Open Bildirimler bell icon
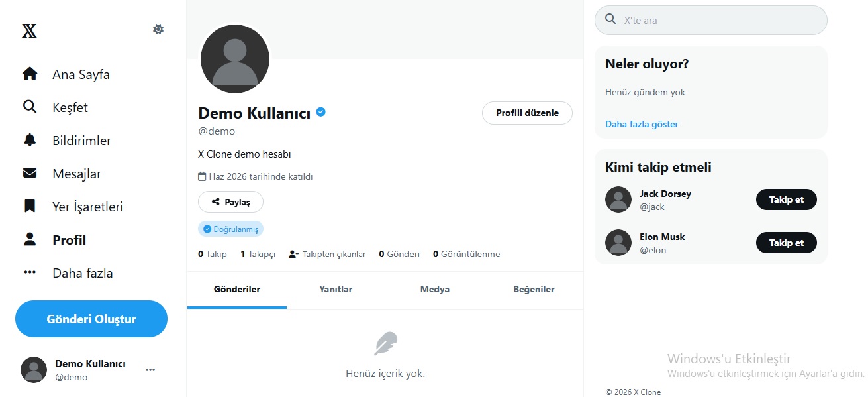 coord(30,140)
